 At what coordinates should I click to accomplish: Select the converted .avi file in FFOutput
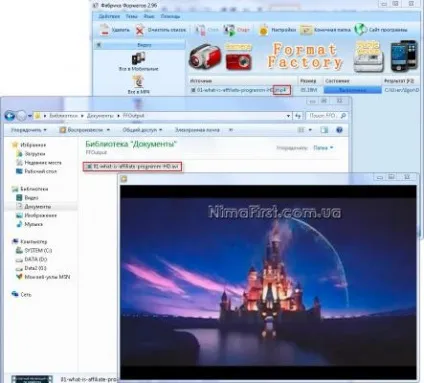[133, 166]
